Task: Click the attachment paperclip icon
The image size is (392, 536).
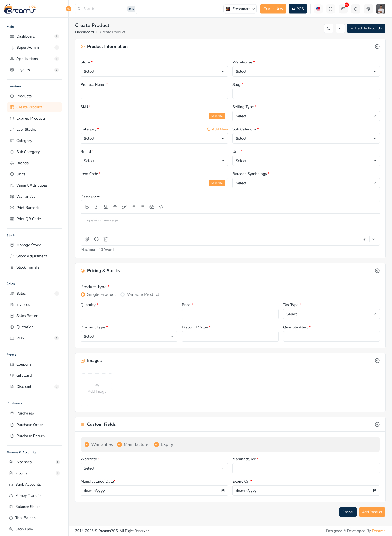Action: point(87,239)
